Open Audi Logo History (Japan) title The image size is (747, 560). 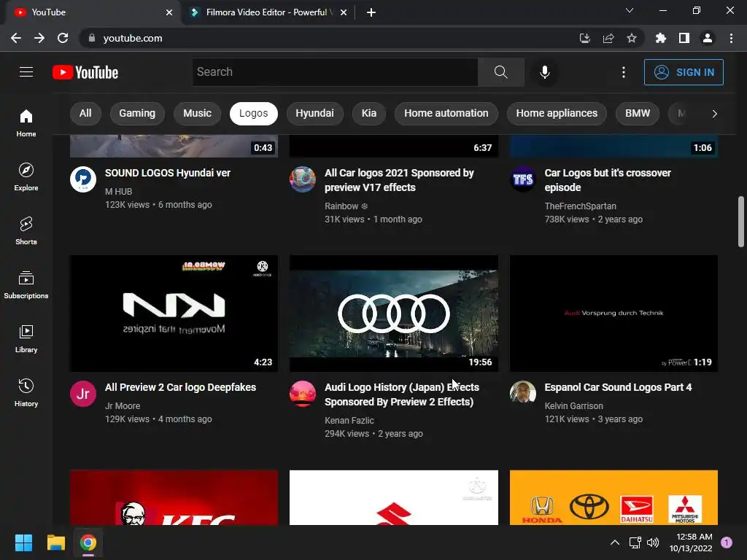(x=402, y=394)
